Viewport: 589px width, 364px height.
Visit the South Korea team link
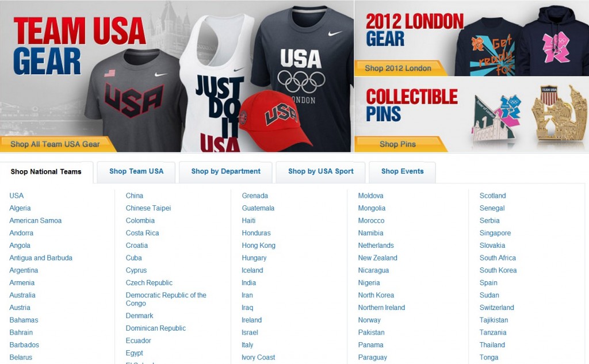(x=498, y=270)
